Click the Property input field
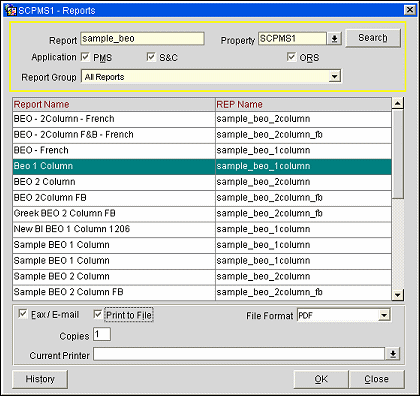420x396 pixels. (x=292, y=39)
